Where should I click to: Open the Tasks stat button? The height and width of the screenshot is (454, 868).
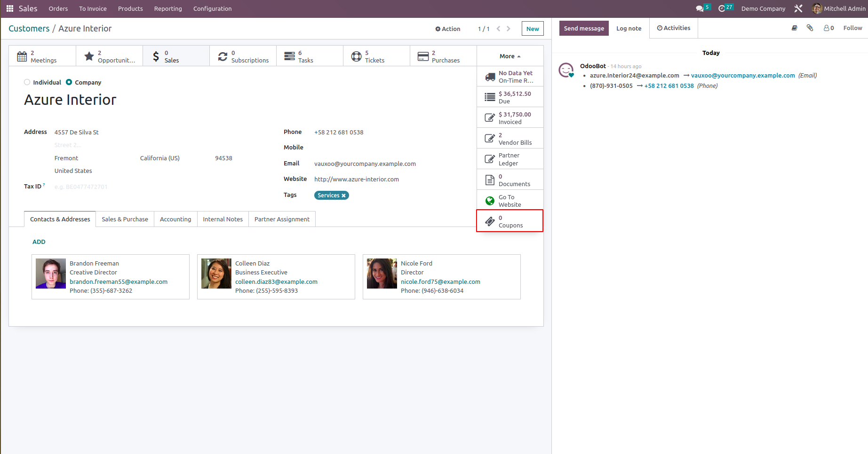[x=310, y=56]
